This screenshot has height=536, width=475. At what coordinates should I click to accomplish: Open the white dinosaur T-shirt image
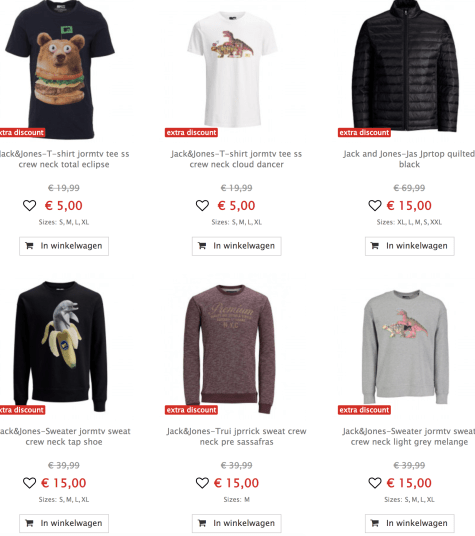232,69
